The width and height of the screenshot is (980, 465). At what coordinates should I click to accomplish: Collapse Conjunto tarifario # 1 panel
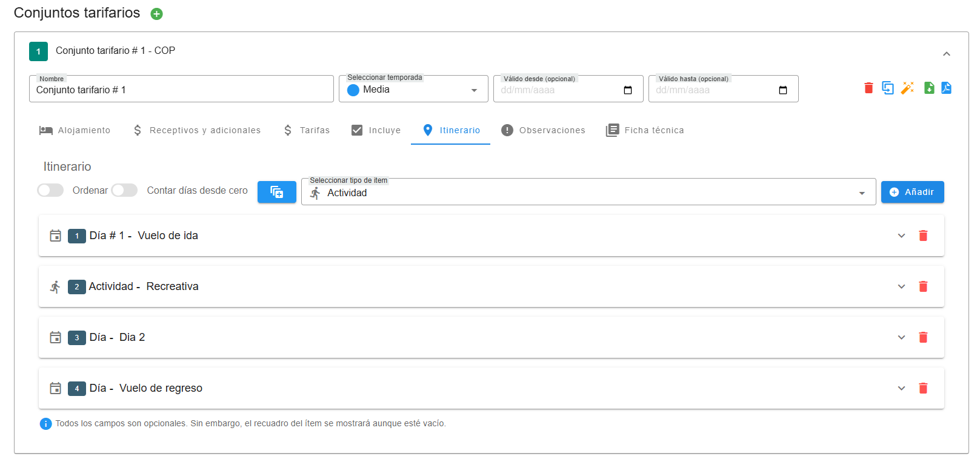click(946, 54)
